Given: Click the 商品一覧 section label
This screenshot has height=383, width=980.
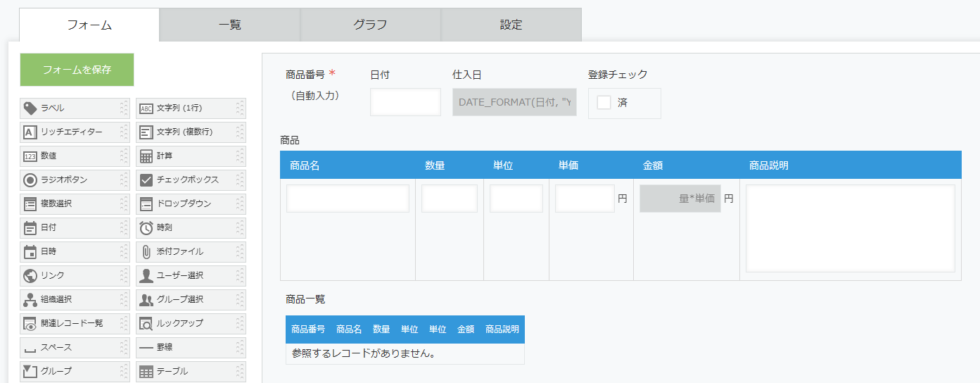Looking at the screenshot, I should 305,299.
